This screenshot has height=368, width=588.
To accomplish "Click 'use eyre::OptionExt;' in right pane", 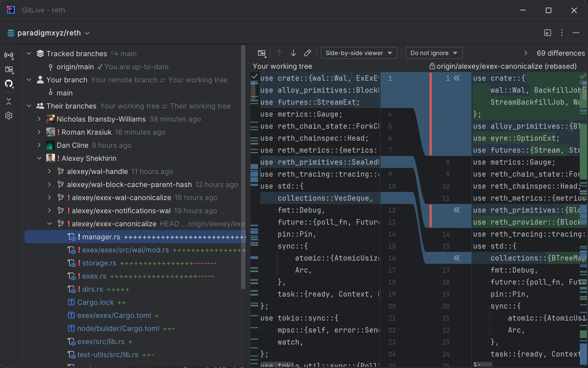I will (516, 138).
